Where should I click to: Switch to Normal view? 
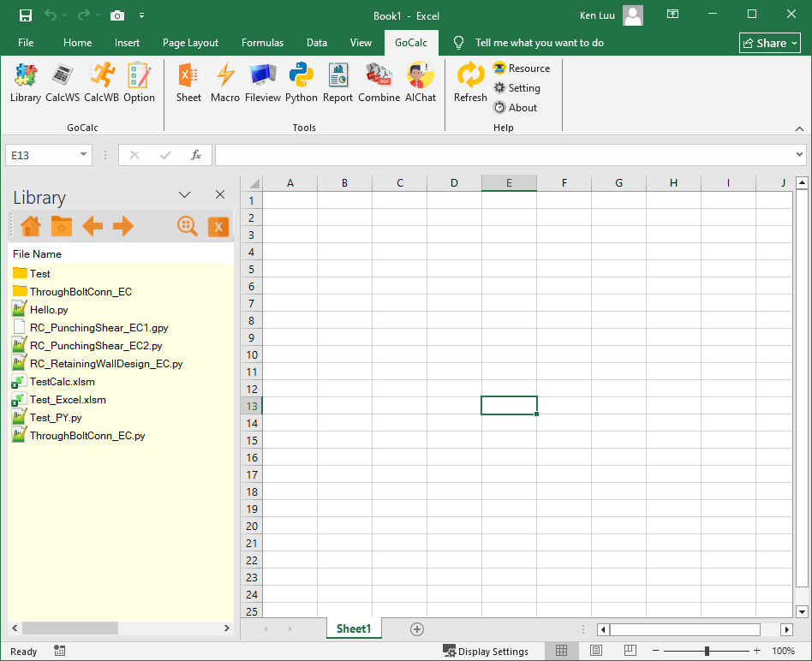pos(561,651)
